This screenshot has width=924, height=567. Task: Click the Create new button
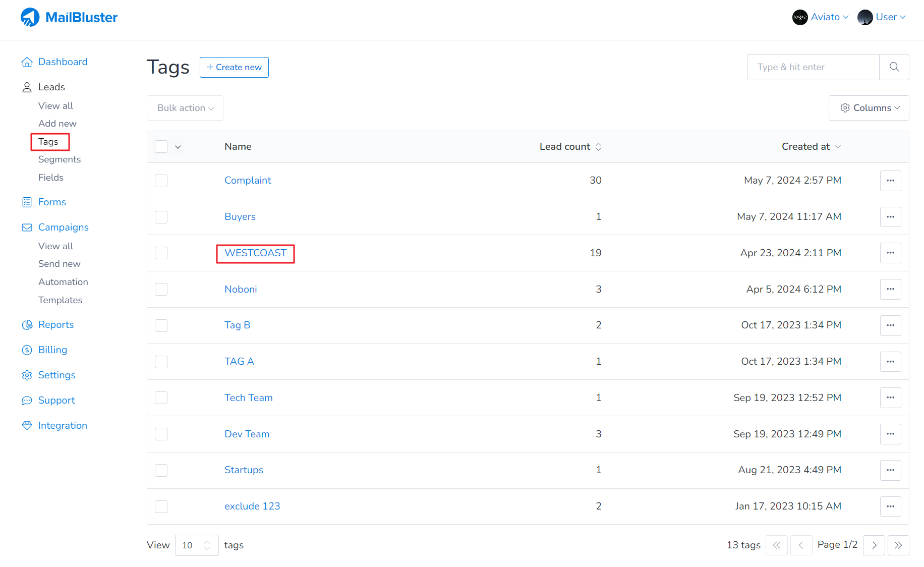tap(234, 68)
